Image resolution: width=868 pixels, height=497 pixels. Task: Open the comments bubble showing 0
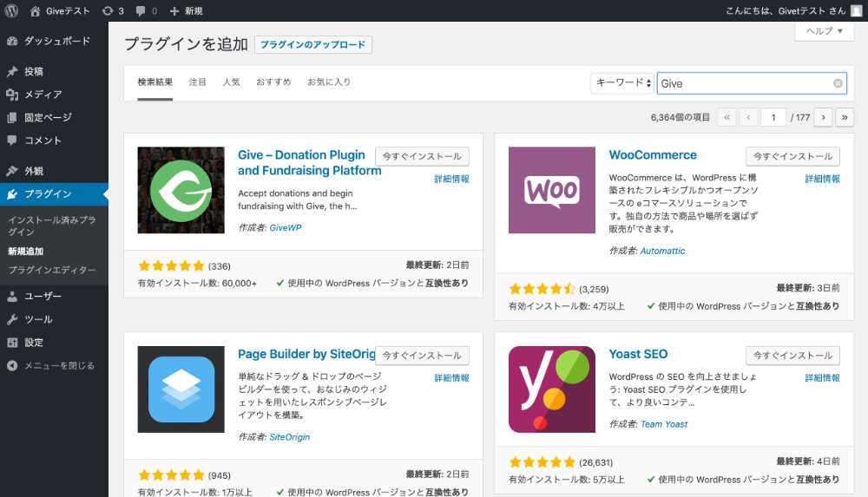coord(146,10)
